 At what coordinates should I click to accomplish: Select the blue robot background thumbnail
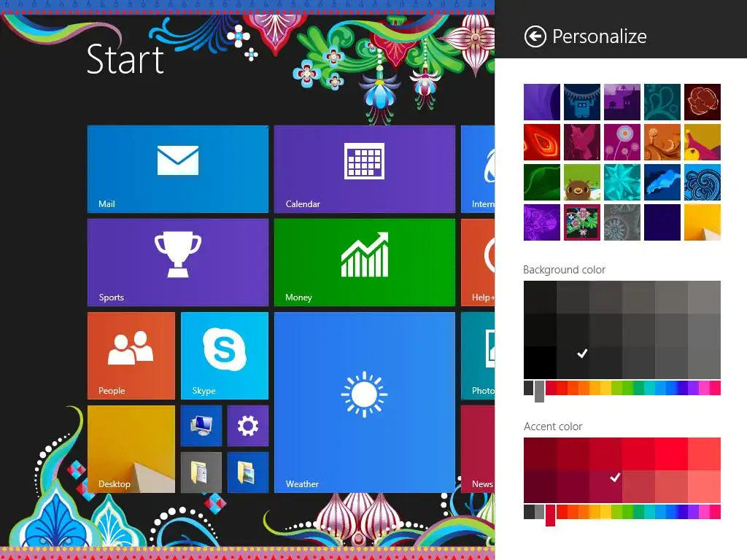582,102
